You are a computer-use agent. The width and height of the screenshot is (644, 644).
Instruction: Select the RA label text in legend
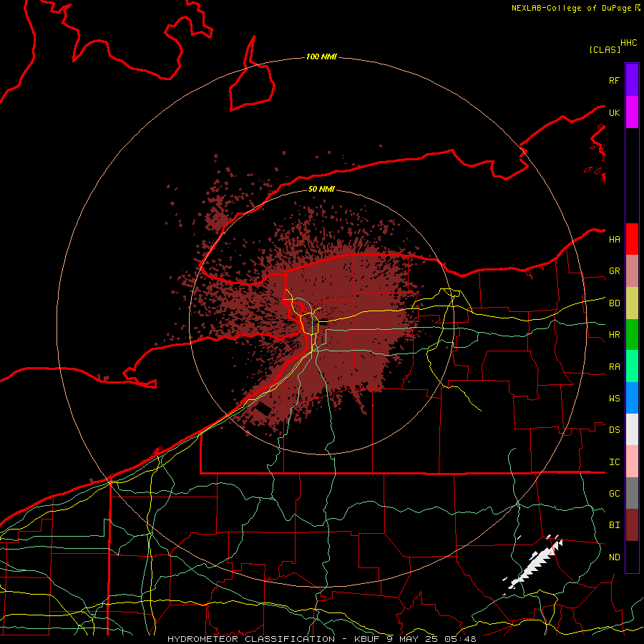pyautogui.click(x=614, y=367)
